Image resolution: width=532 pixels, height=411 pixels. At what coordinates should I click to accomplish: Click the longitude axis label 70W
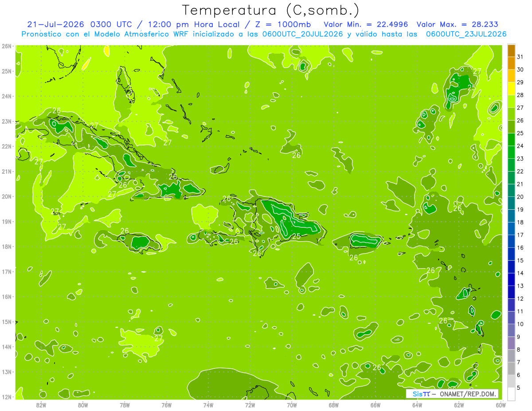coord(292,405)
